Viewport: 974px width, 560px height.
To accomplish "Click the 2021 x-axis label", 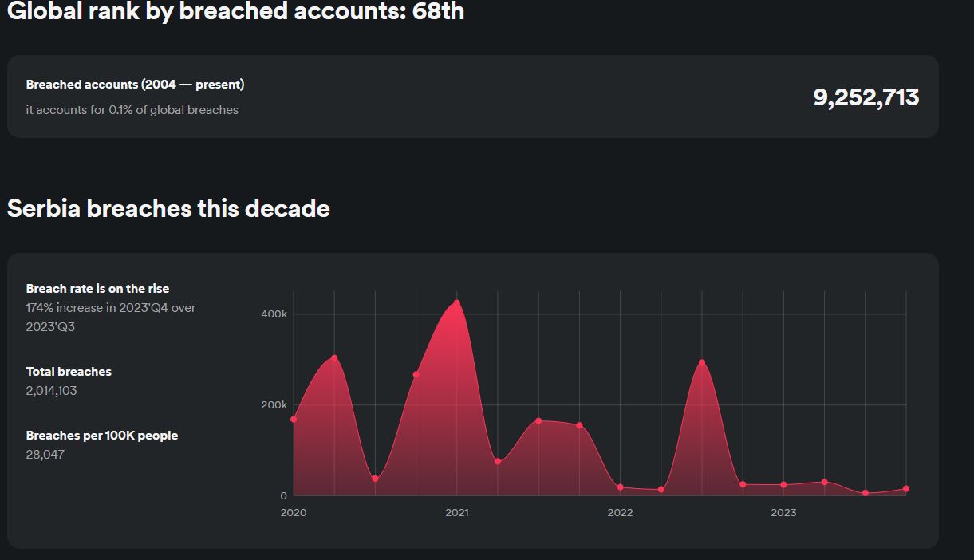I will (x=457, y=513).
